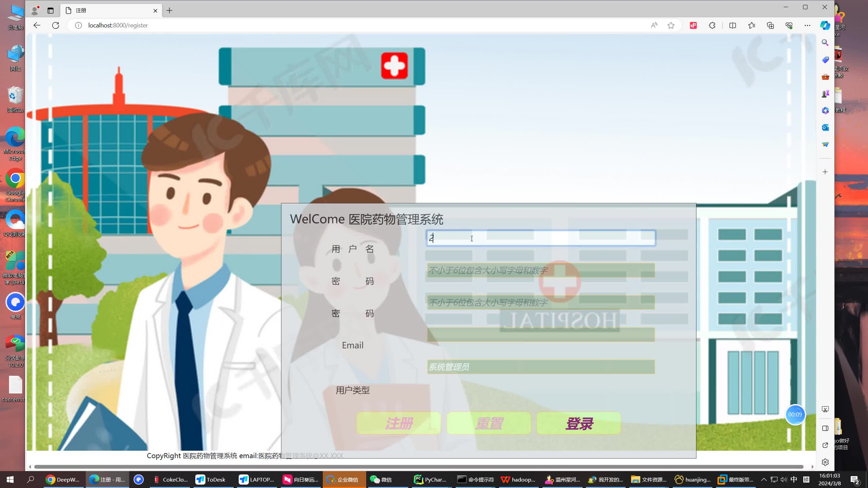Add page to favorites star icon
The image size is (868, 488).
tap(671, 25)
